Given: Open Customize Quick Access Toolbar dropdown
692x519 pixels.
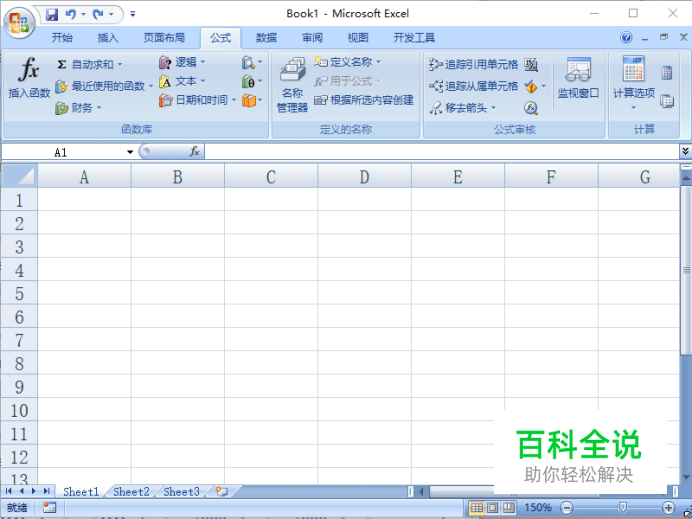Looking at the screenshot, I should point(132,15).
